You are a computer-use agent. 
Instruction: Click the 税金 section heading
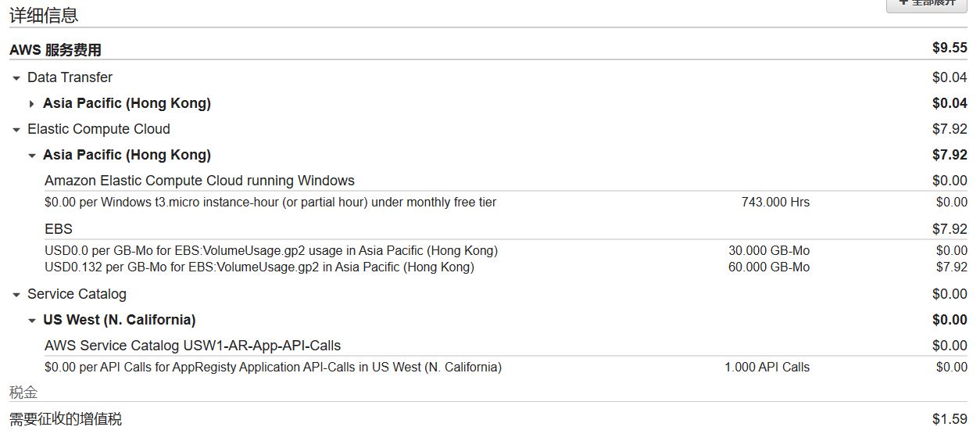[23, 392]
